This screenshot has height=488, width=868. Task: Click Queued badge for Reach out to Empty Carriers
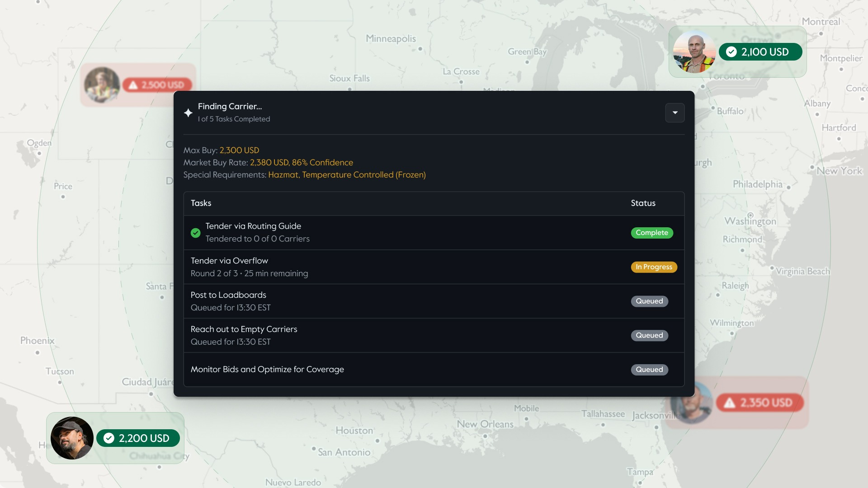(x=649, y=335)
